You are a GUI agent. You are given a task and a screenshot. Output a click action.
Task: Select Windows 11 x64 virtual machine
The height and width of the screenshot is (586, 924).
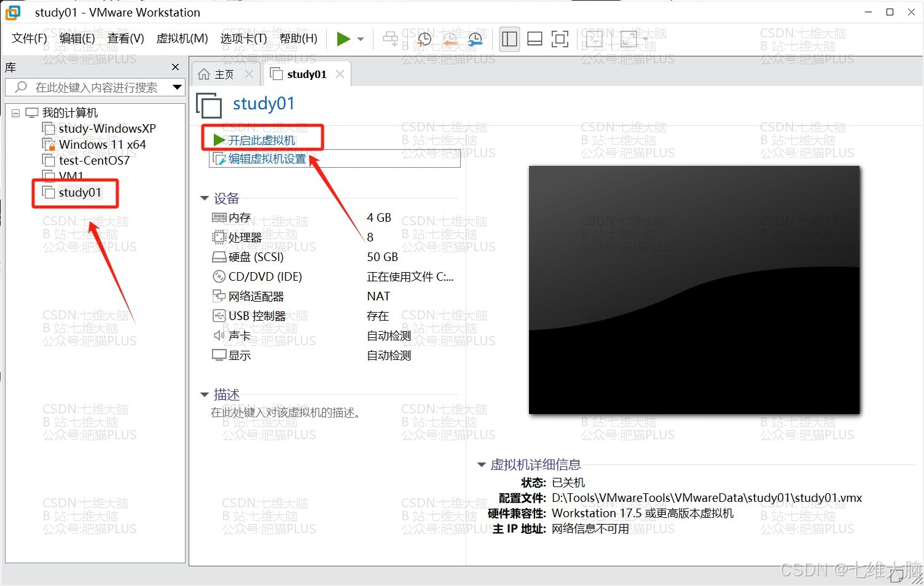[102, 144]
